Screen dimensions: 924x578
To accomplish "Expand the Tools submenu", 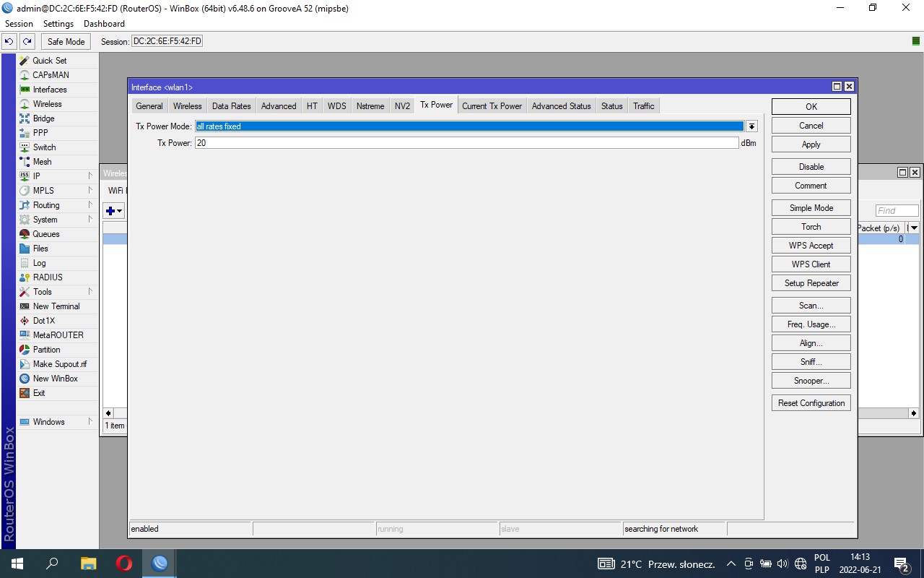I will 91,292.
